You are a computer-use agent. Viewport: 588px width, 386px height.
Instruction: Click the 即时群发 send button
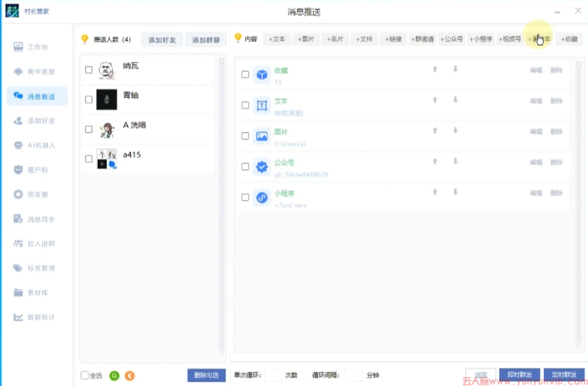coord(519,375)
